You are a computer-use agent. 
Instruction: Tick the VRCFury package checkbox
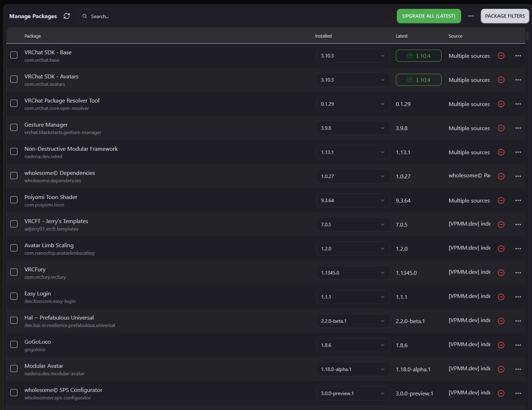pyautogui.click(x=14, y=272)
